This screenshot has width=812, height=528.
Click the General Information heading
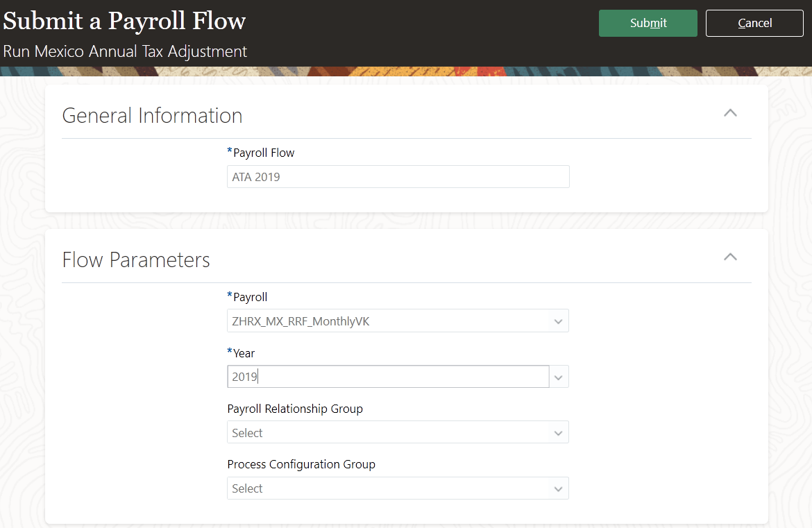pyautogui.click(x=152, y=115)
